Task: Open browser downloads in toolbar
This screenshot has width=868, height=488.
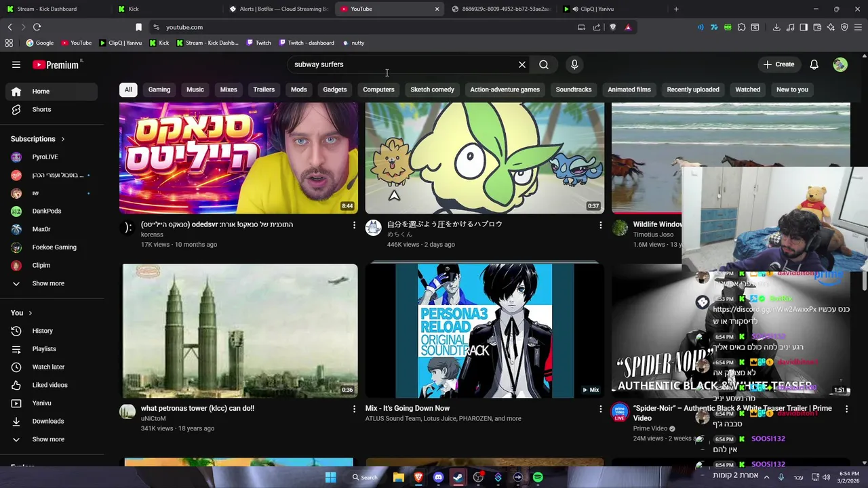Action: click(x=776, y=27)
